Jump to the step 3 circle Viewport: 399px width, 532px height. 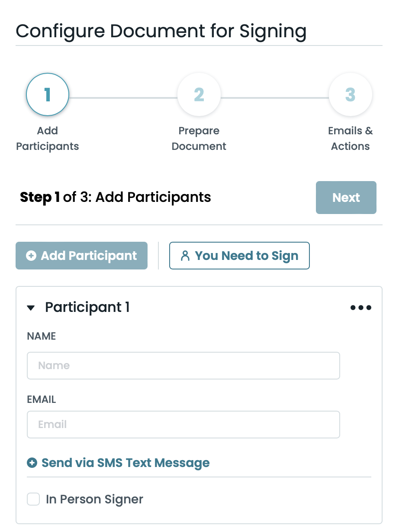point(350,94)
